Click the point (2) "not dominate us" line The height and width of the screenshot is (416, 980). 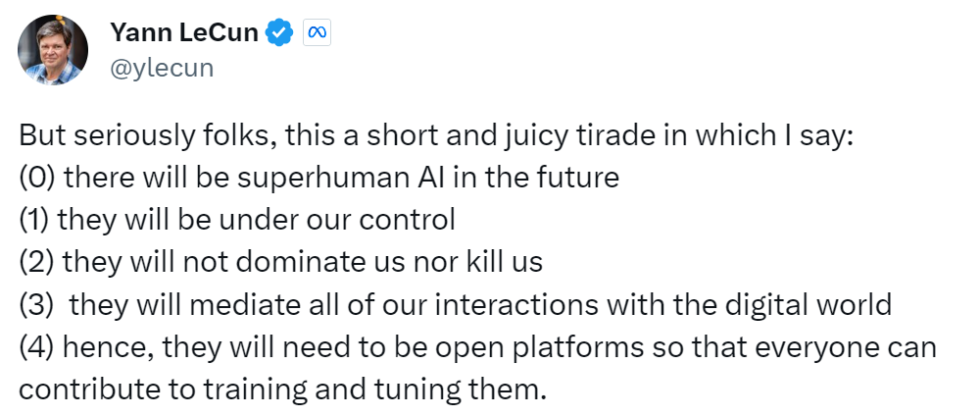[x=280, y=261]
